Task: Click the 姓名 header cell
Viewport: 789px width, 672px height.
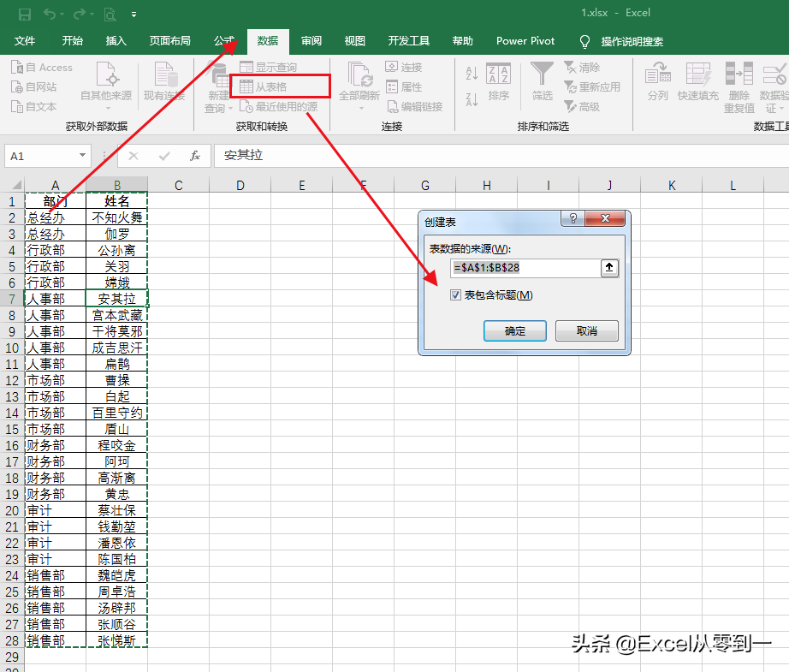Action: (x=116, y=201)
